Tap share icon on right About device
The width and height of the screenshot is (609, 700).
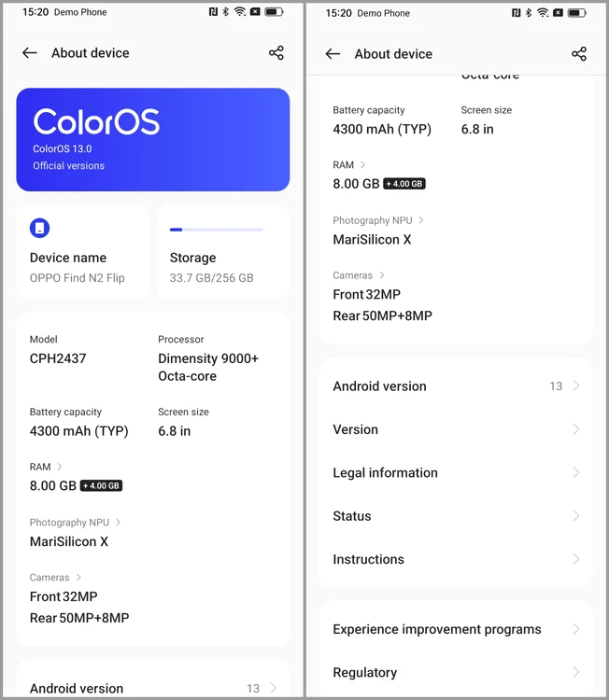[579, 54]
